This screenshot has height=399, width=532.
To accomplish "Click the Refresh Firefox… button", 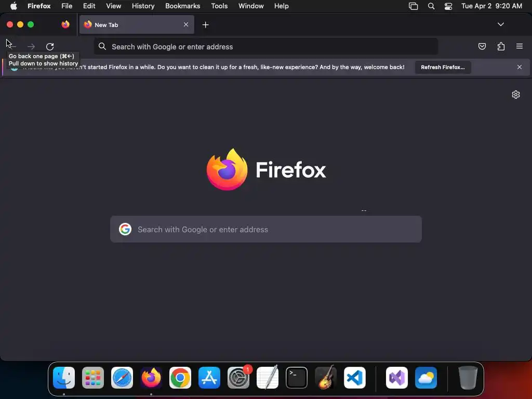I will pos(443,67).
